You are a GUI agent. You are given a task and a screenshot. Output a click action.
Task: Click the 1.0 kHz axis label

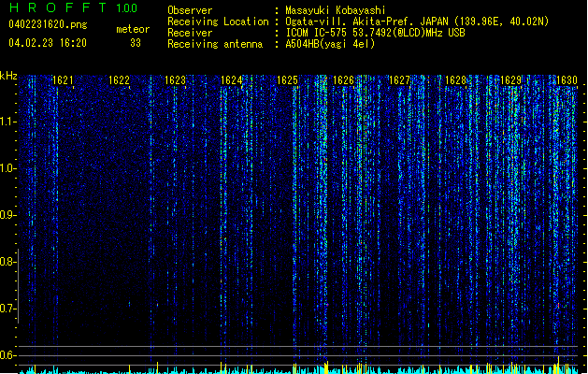[x=7, y=168]
